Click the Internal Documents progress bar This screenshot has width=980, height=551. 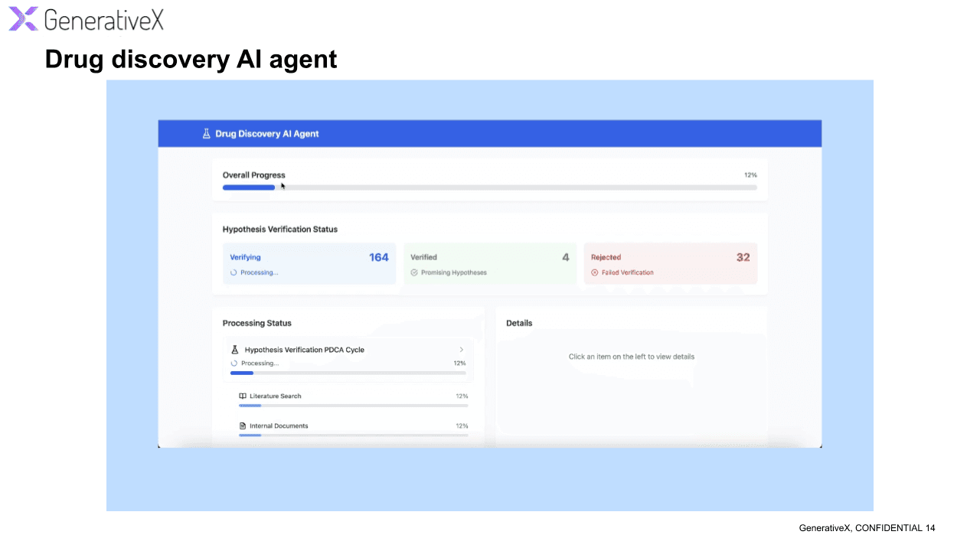353,435
